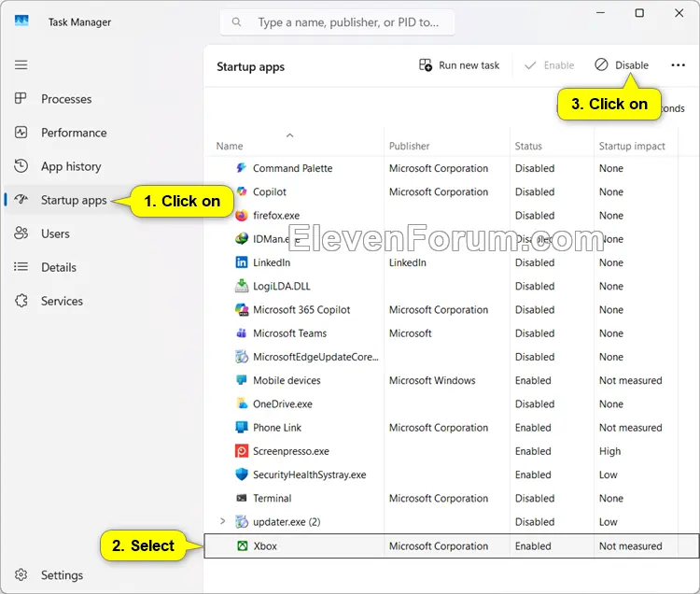700x594 pixels.
Task: Click the updater.exe group icon
Action: tap(242, 521)
